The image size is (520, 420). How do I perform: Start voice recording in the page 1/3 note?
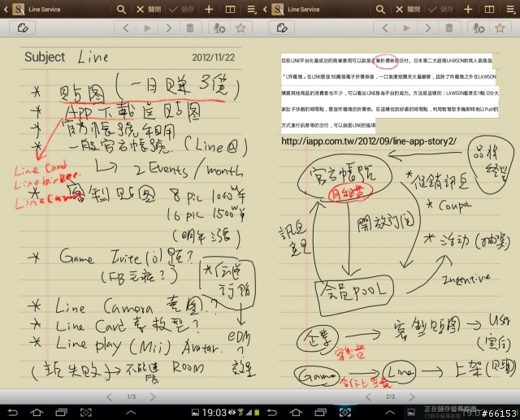[219, 28]
